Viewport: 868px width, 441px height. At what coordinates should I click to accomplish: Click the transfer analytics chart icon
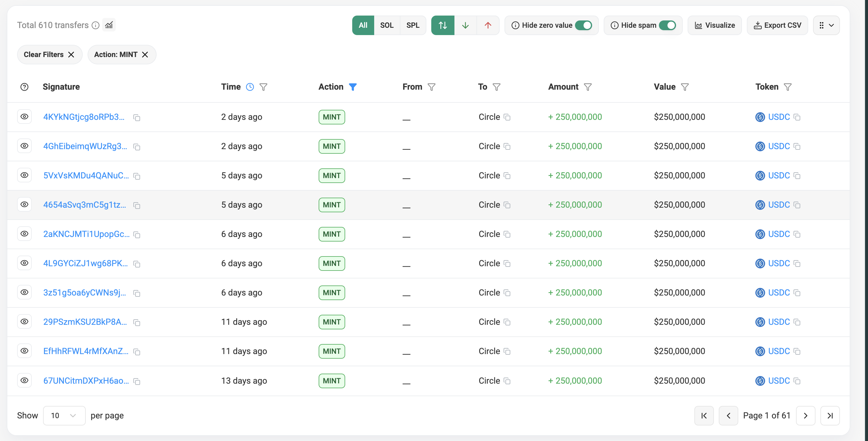pos(109,25)
